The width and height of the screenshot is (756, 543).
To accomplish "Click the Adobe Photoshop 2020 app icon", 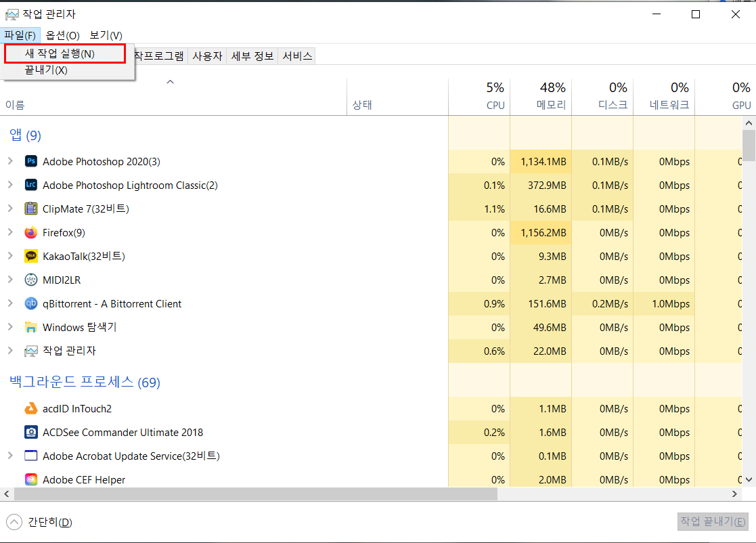I will tap(31, 161).
